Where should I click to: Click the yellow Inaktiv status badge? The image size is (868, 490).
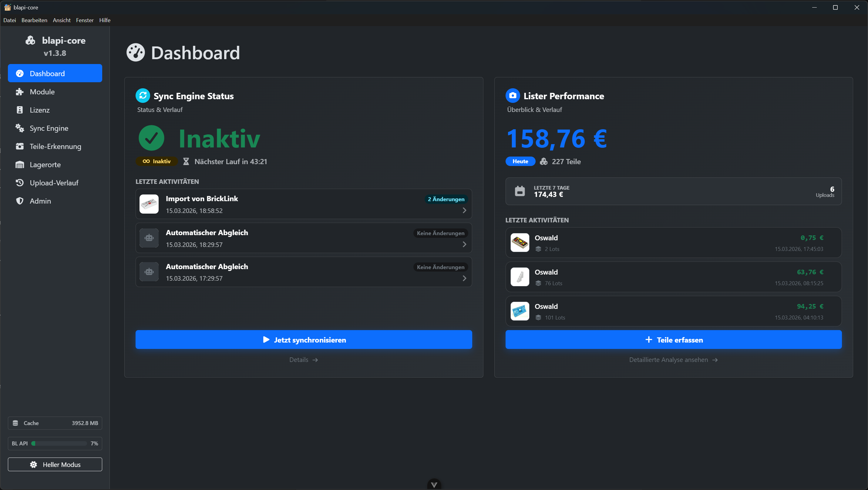click(x=157, y=161)
